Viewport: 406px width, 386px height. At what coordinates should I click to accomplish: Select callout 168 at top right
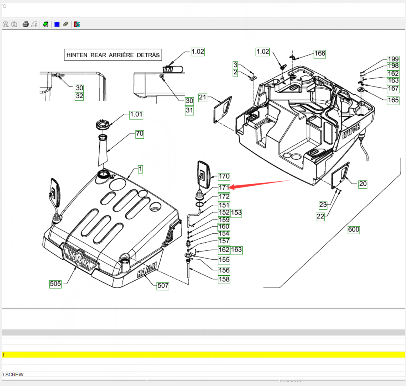tap(320, 53)
